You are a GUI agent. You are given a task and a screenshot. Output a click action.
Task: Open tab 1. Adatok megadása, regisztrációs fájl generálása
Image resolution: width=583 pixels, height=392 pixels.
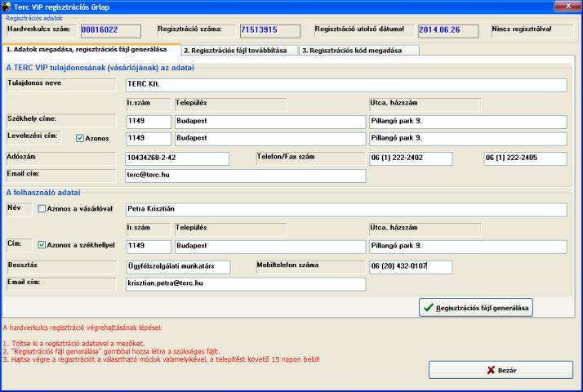(x=91, y=50)
